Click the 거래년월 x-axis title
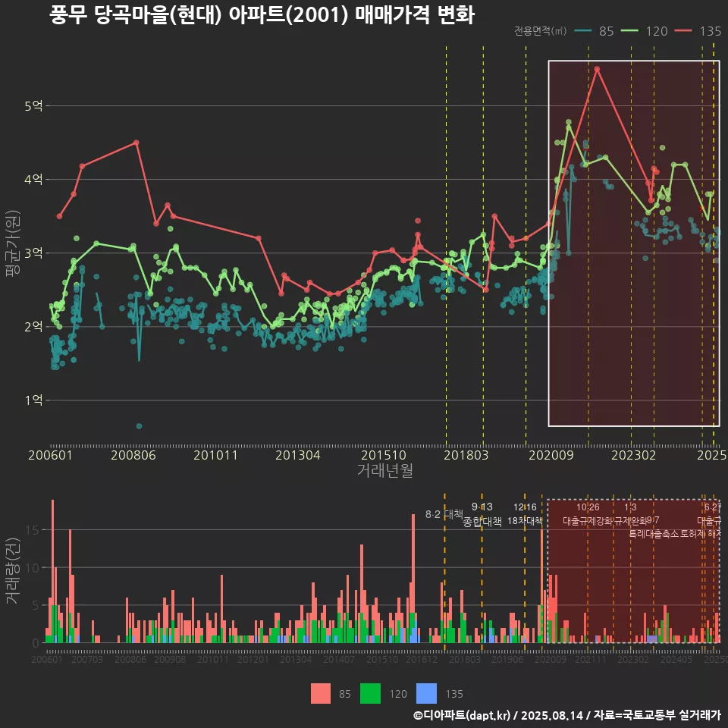The width and height of the screenshot is (728, 728). (385, 470)
